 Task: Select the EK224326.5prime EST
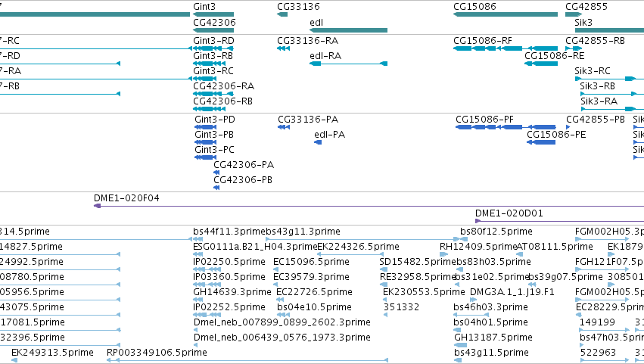[x=350, y=254]
